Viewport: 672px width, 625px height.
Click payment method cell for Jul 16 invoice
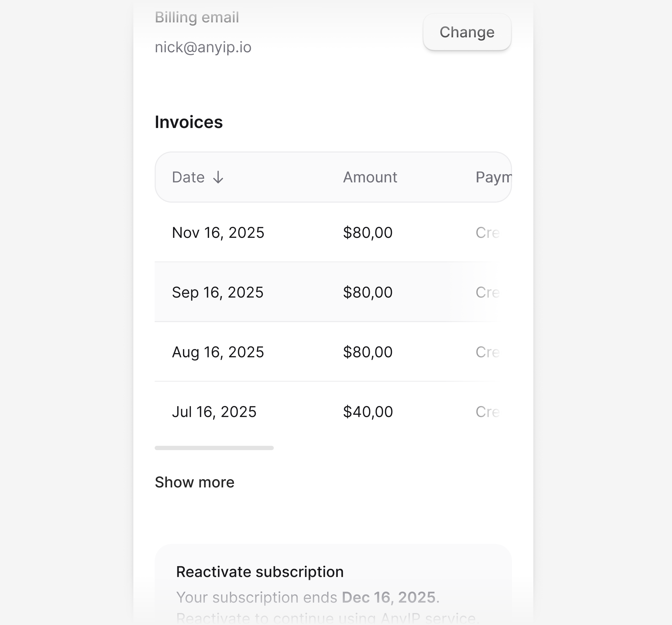click(487, 412)
